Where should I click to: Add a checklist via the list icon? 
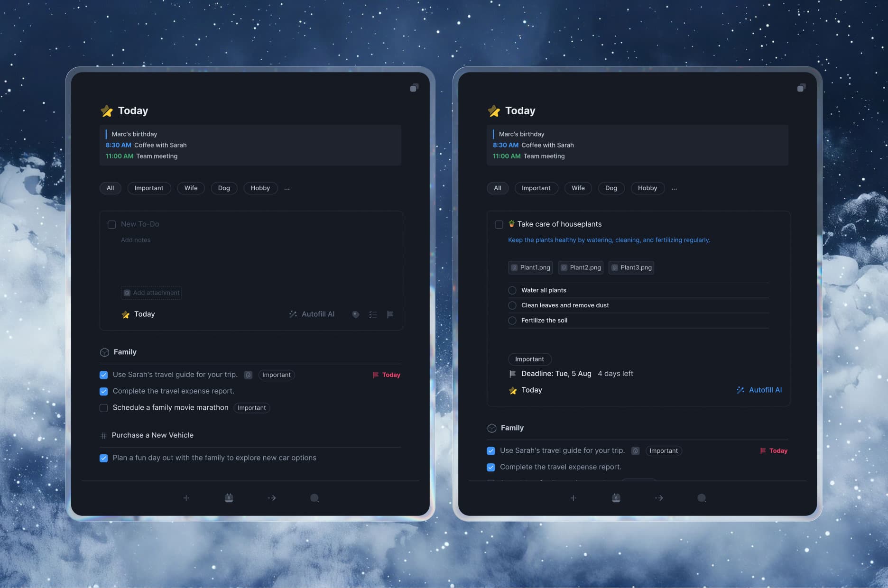(x=373, y=314)
